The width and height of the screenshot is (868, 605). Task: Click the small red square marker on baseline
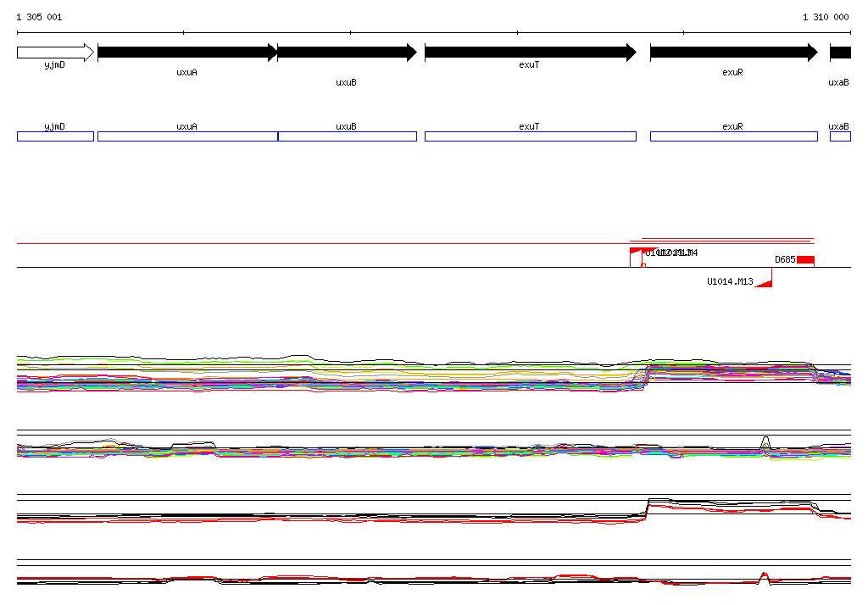coord(643,266)
